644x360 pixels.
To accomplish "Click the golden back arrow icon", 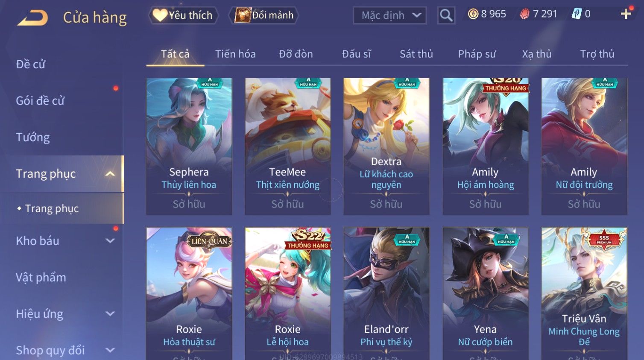I will 32,18.
